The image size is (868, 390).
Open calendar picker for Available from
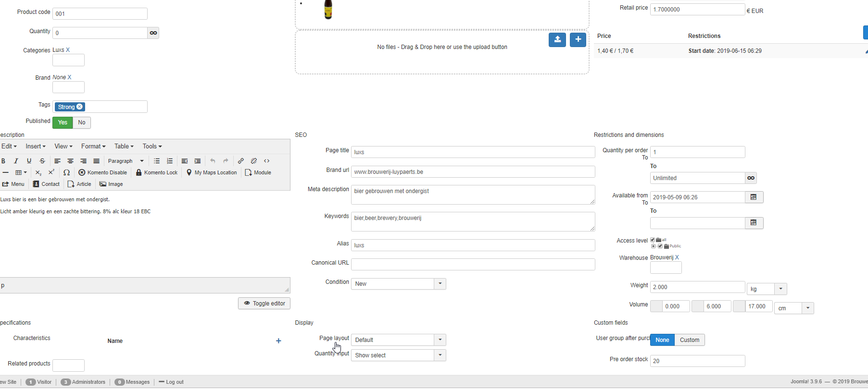tap(754, 197)
